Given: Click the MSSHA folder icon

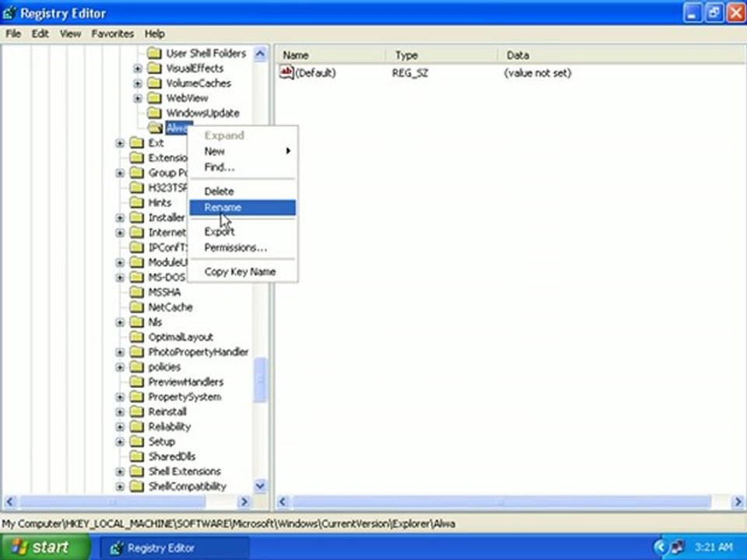Looking at the screenshot, I should [x=137, y=292].
